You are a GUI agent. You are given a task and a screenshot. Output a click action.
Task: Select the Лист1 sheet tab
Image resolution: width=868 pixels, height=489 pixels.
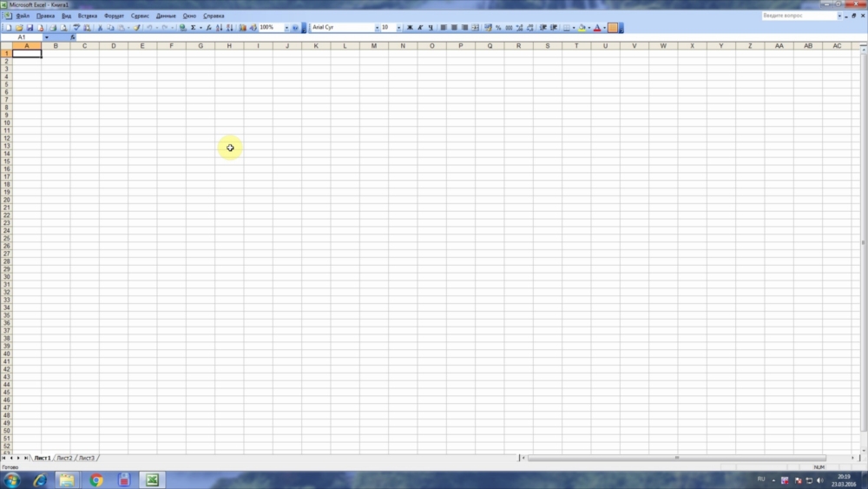coord(42,459)
